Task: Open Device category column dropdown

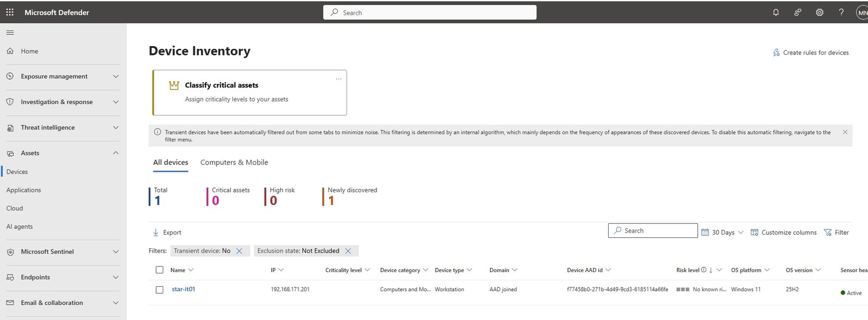Action: (x=426, y=270)
